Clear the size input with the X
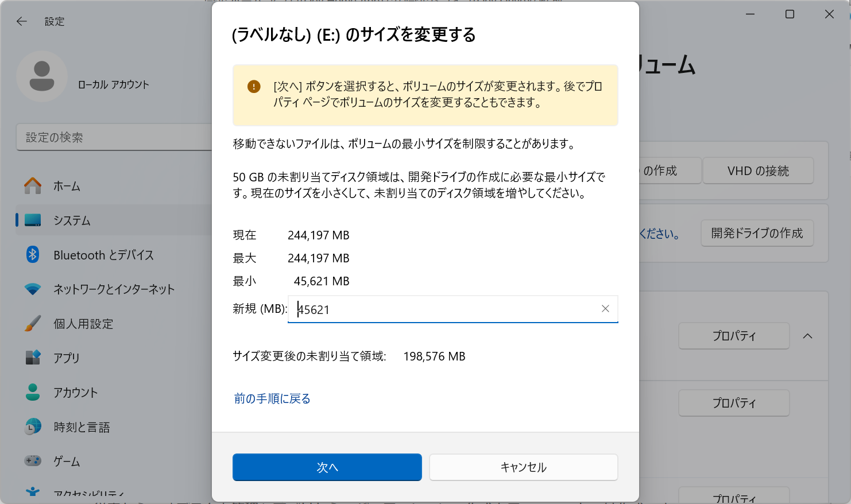Viewport: 851px width, 504px height. pos(605,309)
